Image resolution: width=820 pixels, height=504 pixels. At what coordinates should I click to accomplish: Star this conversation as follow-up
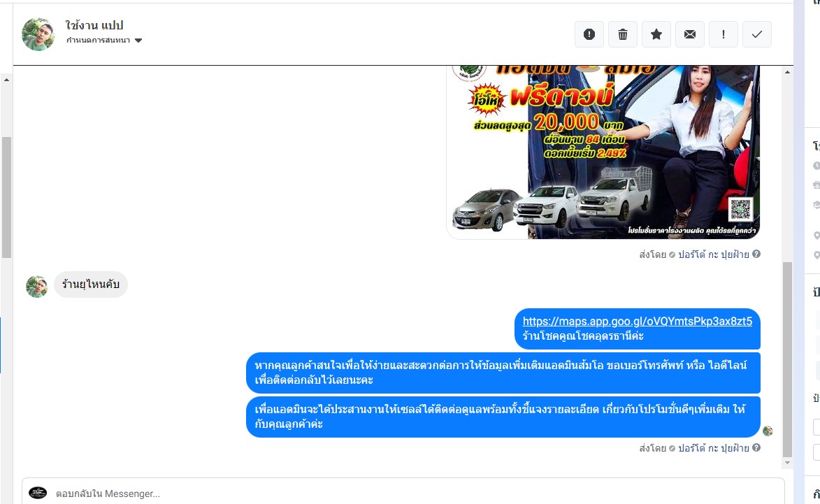pyautogui.click(x=656, y=34)
